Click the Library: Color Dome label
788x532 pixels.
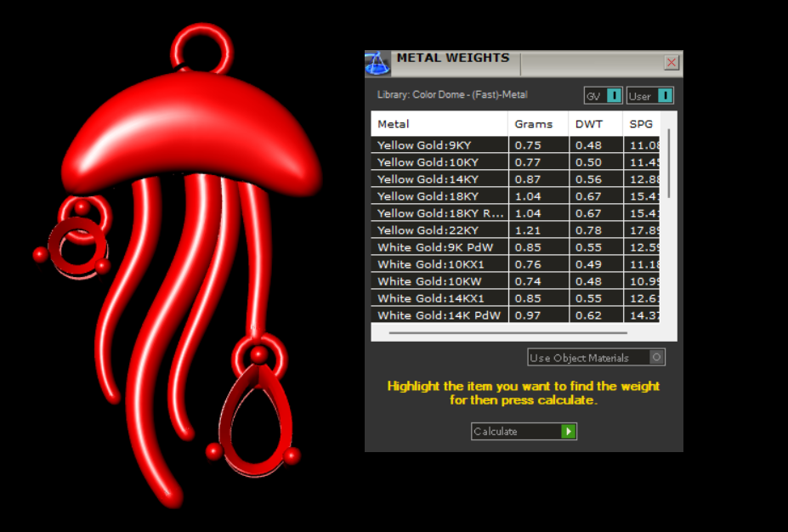(452, 94)
